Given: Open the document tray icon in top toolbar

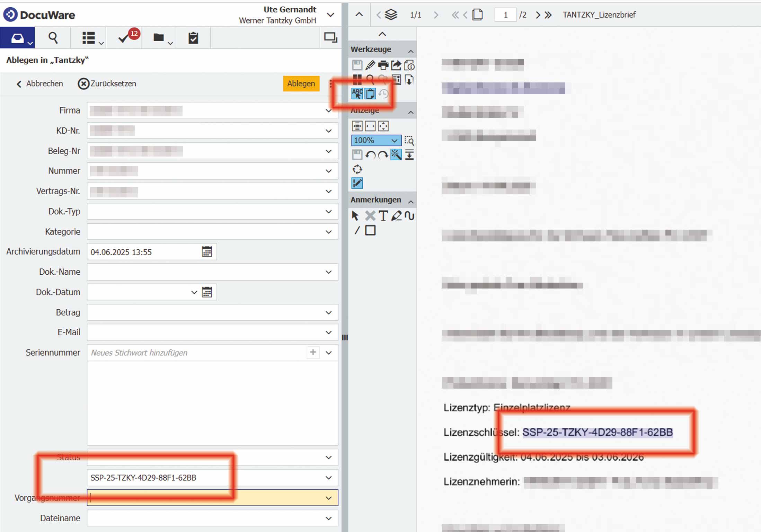Looking at the screenshot, I should pos(17,38).
